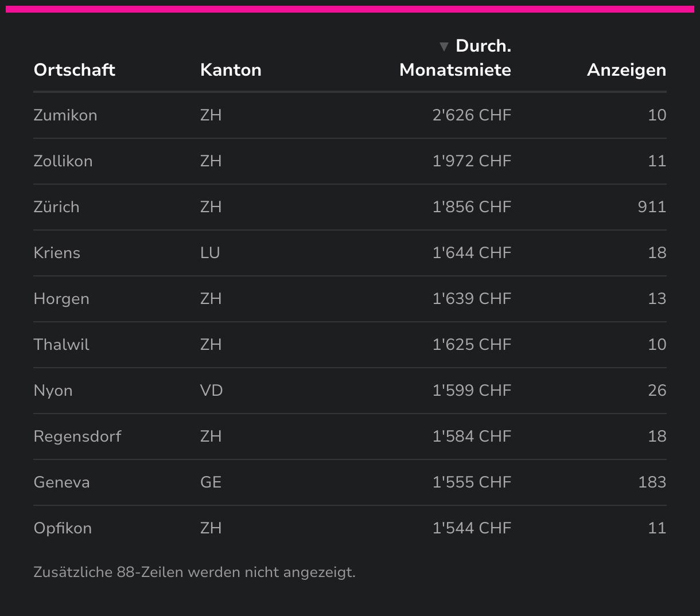Select the Opfikon row name
The height and width of the screenshot is (616, 700).
point(63,528)
